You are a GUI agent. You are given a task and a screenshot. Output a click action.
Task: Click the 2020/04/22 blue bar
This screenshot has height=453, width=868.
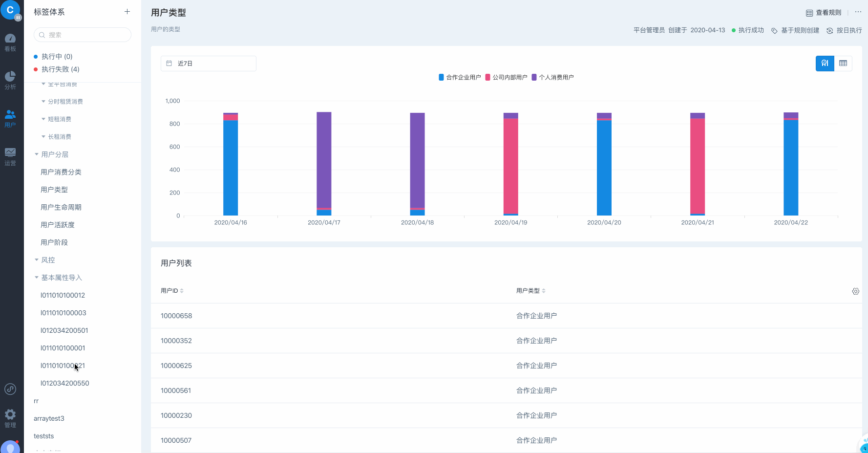791,168
